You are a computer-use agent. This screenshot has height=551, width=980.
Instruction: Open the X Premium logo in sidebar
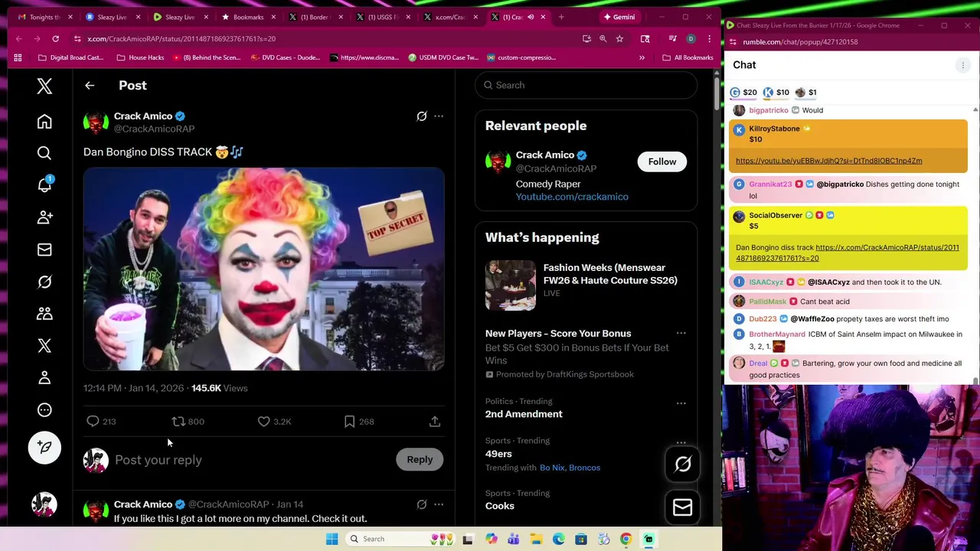[x=44, y=346]
